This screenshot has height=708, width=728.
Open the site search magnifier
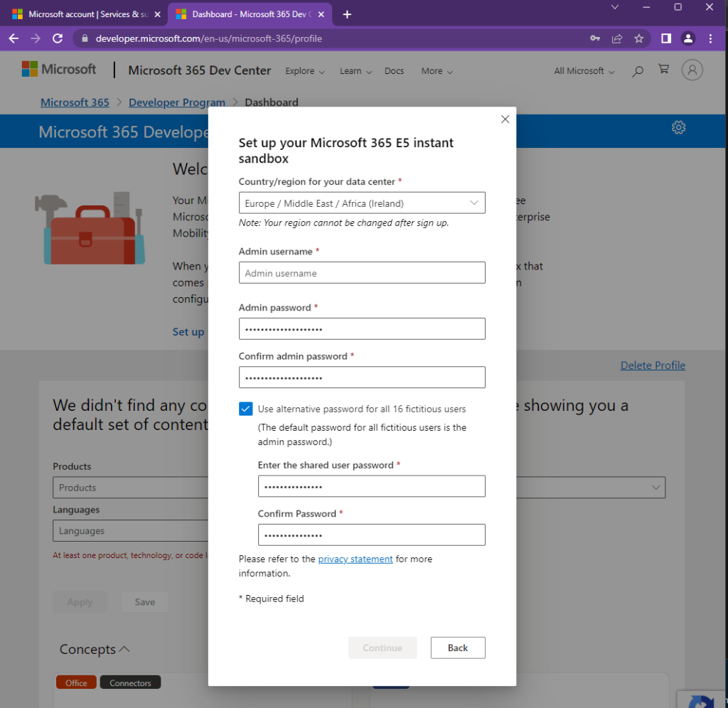pyautogui.click(x=638, y=71)
